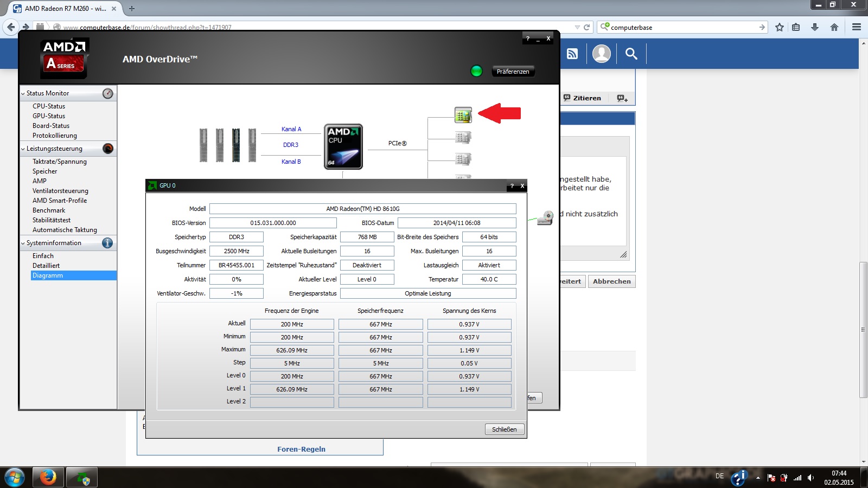The width and height of the screenshot is (868, 488).
Task: Open Taktrate/Spannung settings
Action: pyautogui.click(x=60, y=162)
